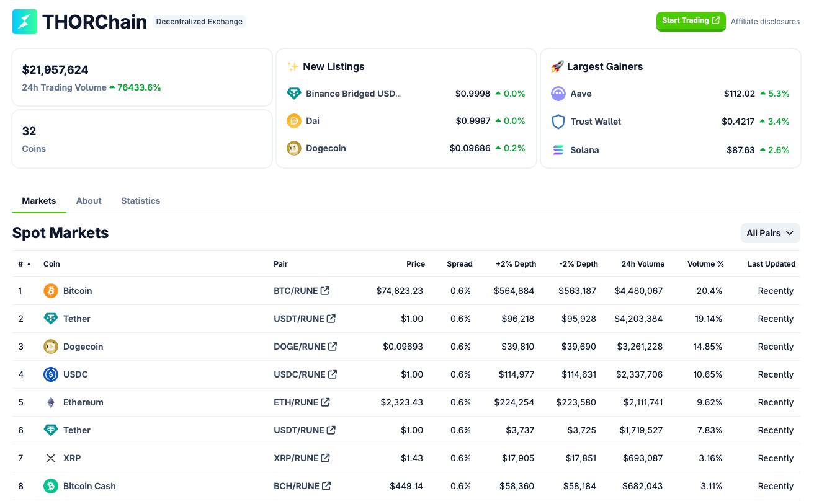Open external link icon for row 2 USDT/RUNE

[x=331, y=319]
